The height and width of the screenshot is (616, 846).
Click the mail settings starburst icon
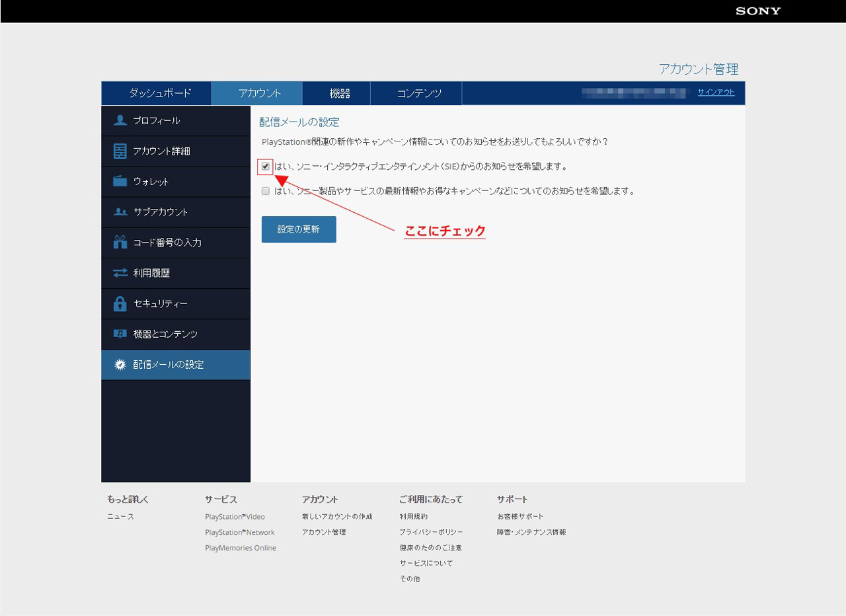(x=120, y=364)
